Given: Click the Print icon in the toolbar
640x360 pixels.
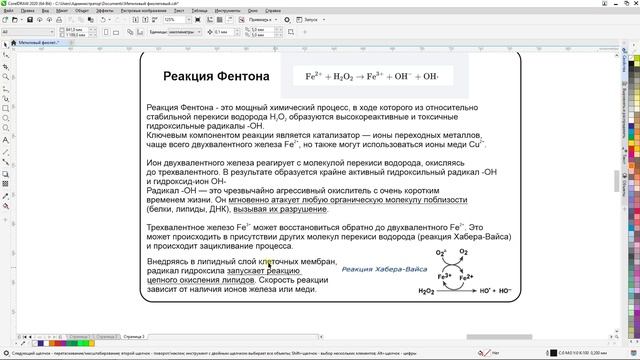Looking at the screenshot, I should (59, 20).
